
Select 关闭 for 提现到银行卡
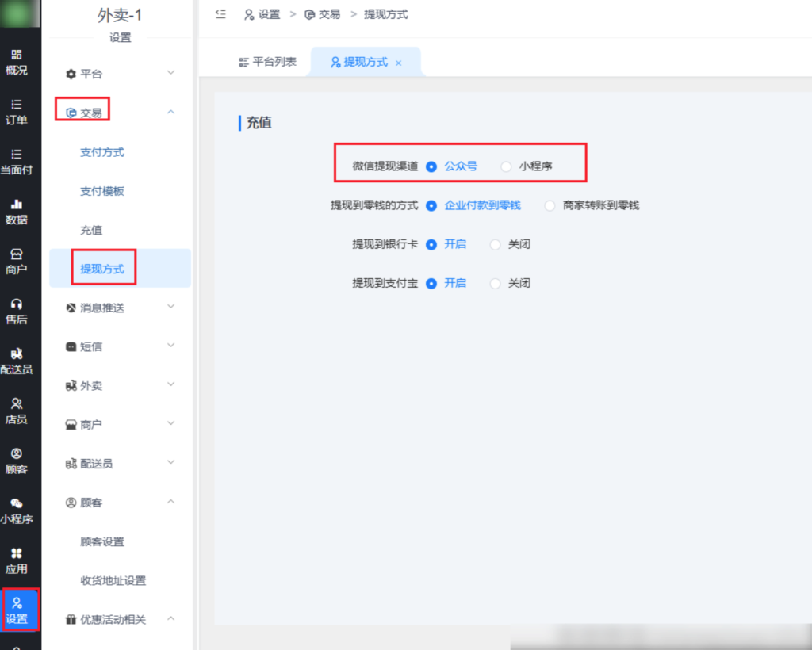click(496, 244)
